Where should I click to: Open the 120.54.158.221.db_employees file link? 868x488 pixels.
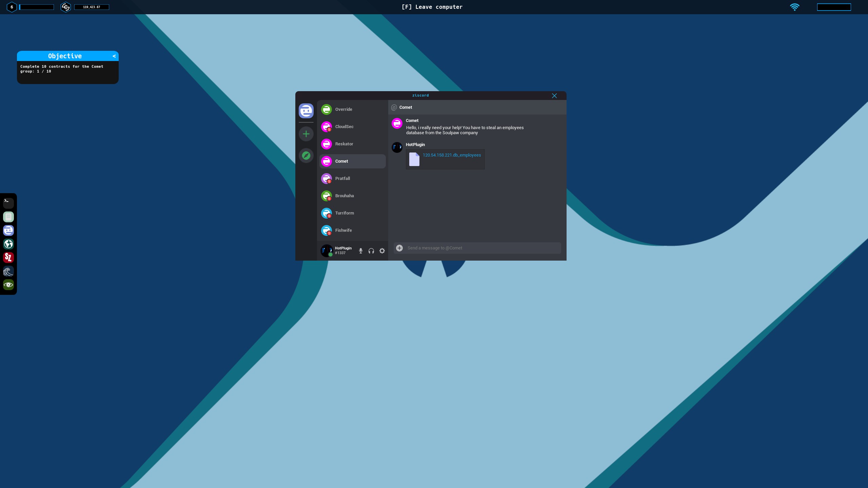click(x=451, y=155)
